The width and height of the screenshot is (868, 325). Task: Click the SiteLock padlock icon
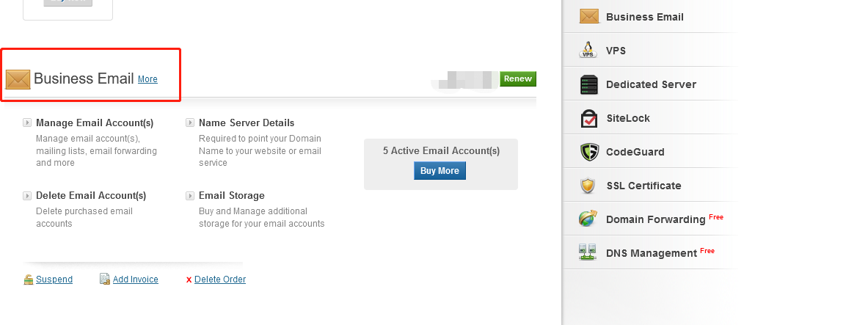click(589, 118)
